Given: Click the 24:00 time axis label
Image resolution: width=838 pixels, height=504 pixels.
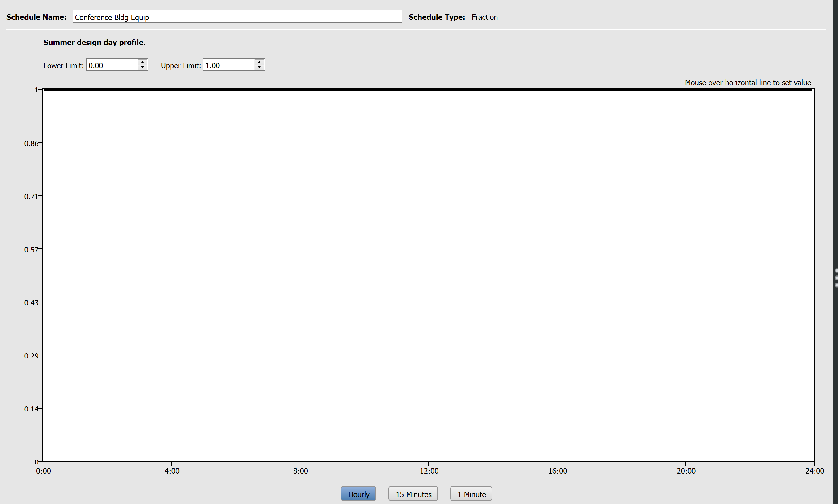Looking at the screenshot, I should [815, 471].
